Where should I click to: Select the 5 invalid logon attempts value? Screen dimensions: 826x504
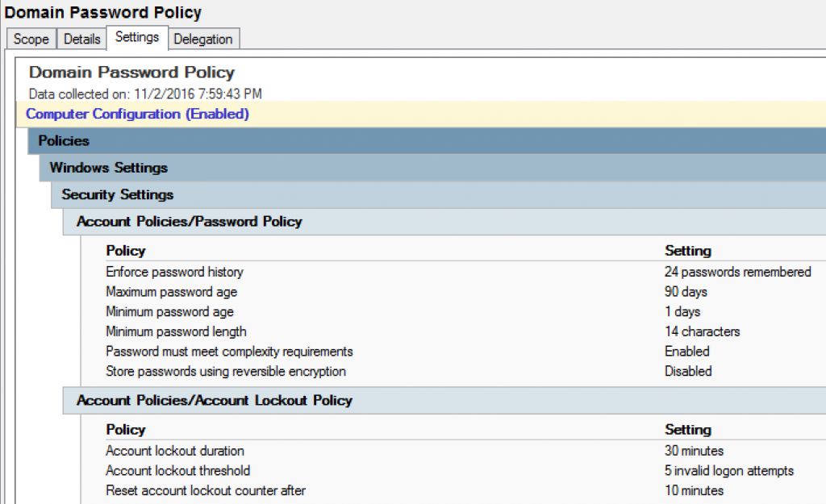coord(730,471)
